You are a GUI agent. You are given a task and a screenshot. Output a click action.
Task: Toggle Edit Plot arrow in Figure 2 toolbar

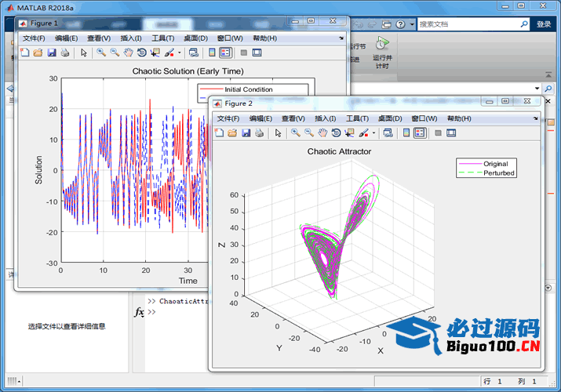coord(278,133)
